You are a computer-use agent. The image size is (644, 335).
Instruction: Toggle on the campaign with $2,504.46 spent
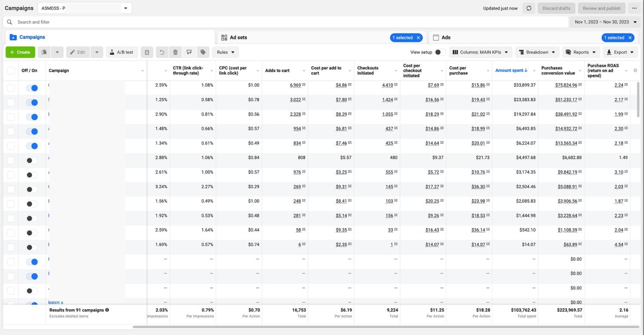click(32, 190)
